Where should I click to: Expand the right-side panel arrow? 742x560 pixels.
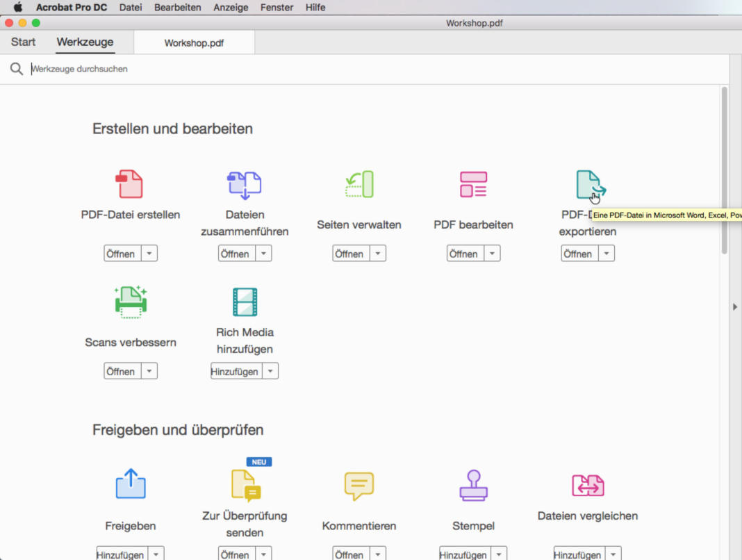(736, 304)
